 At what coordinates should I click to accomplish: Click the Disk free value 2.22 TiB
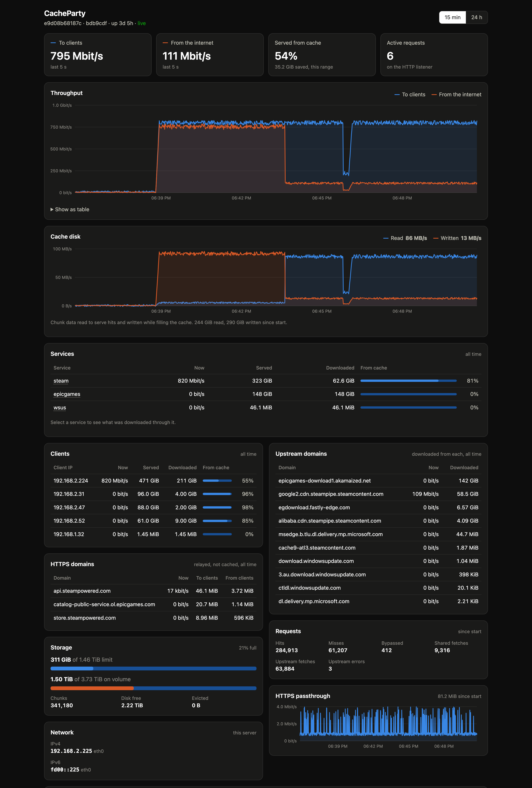pyautogui.click(x=132, y=706)
